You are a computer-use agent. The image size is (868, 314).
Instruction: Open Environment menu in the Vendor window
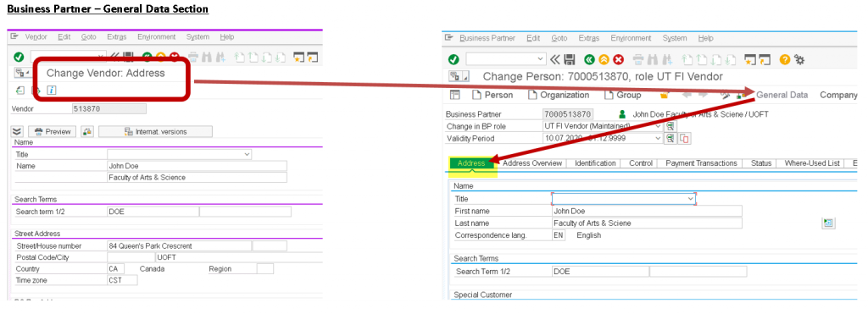coord(157,37)
